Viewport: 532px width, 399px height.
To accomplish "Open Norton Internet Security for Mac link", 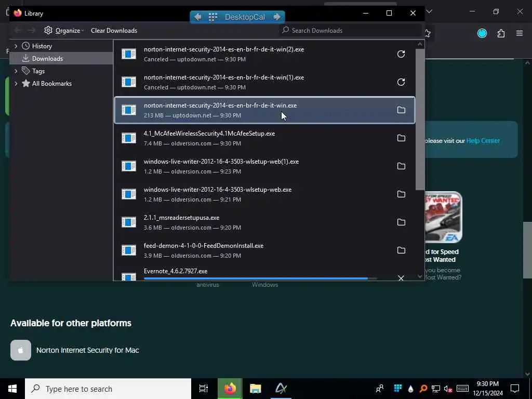I will (87, 350).
